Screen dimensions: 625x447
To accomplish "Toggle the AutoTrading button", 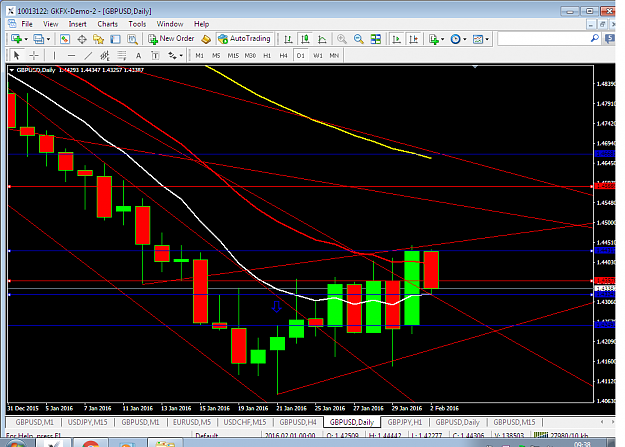I will click(x=245, y=39).
